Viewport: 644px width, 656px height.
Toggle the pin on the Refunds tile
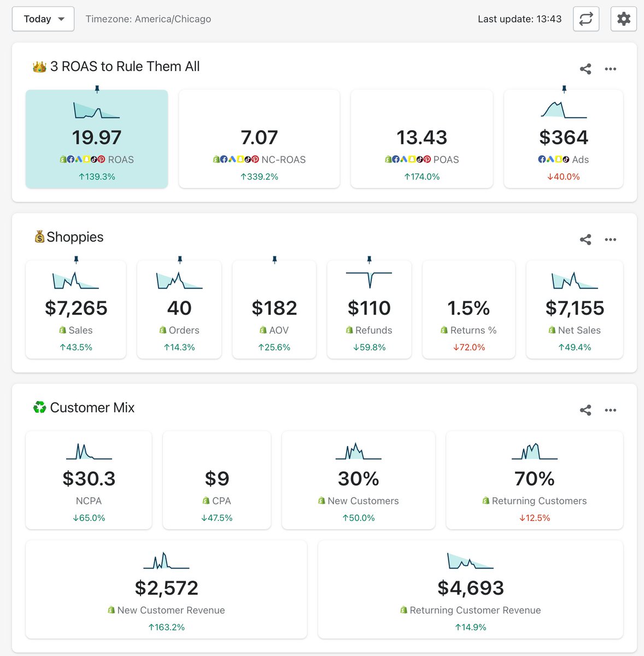[369, 260]
